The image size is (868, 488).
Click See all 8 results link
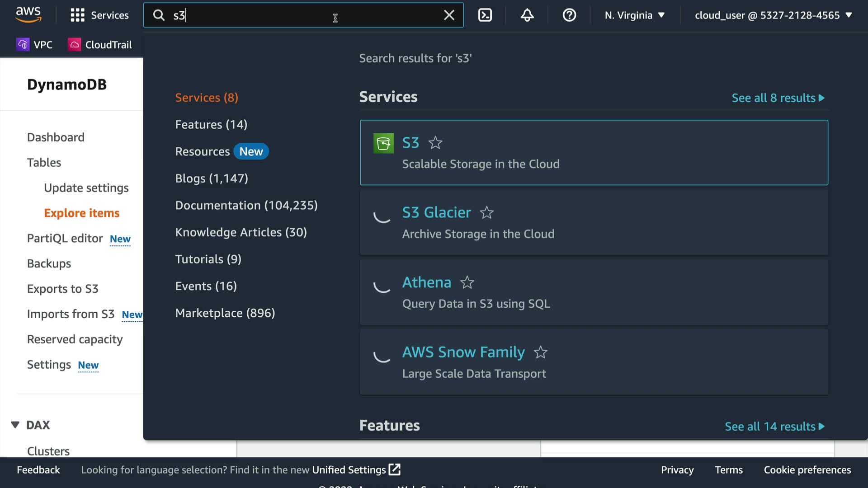tap(778, 98)
